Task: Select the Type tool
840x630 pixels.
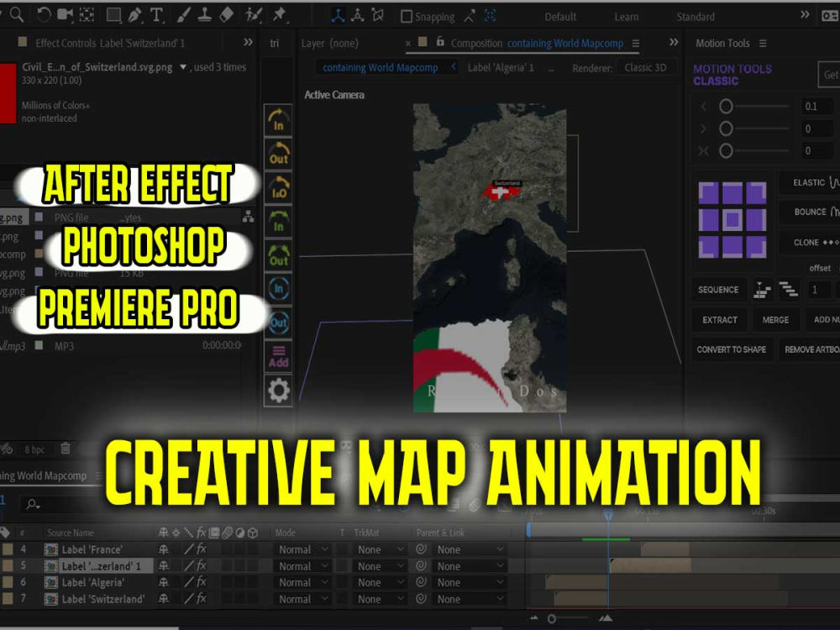Action: click(x=156, y=15)
